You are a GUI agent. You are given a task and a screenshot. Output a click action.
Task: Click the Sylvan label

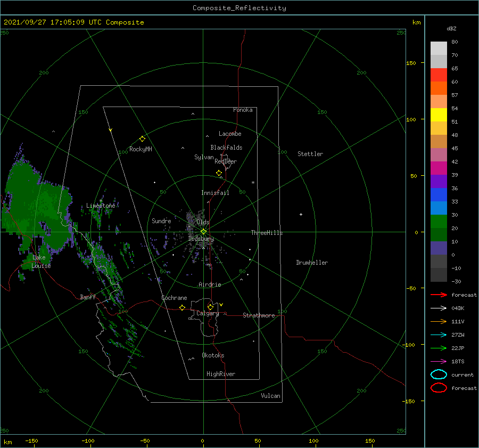[204, 157]
